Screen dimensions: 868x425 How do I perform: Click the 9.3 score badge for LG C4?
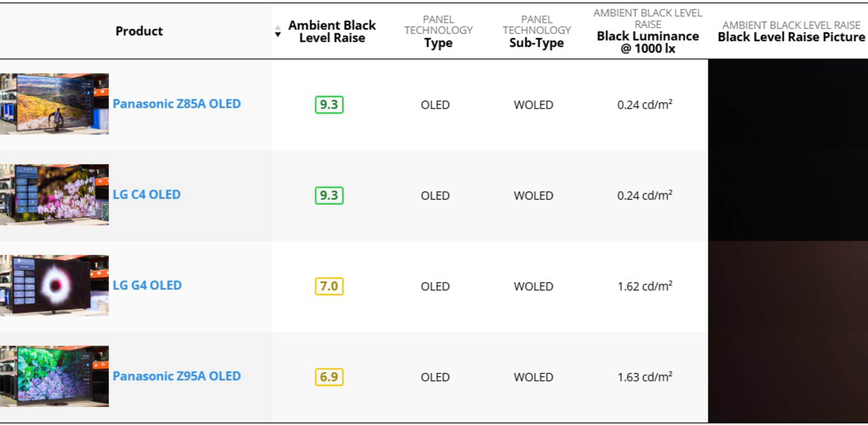pos(329,195)
